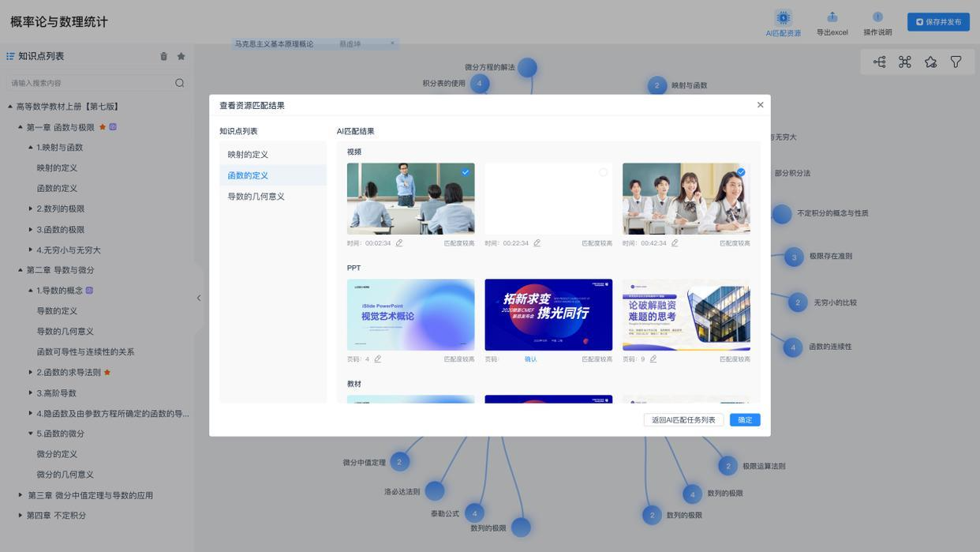This screenshot has height=552, width=980.
Task: Click the 返回AI匹配任务列表 button
Action: [x=683, y=420]
